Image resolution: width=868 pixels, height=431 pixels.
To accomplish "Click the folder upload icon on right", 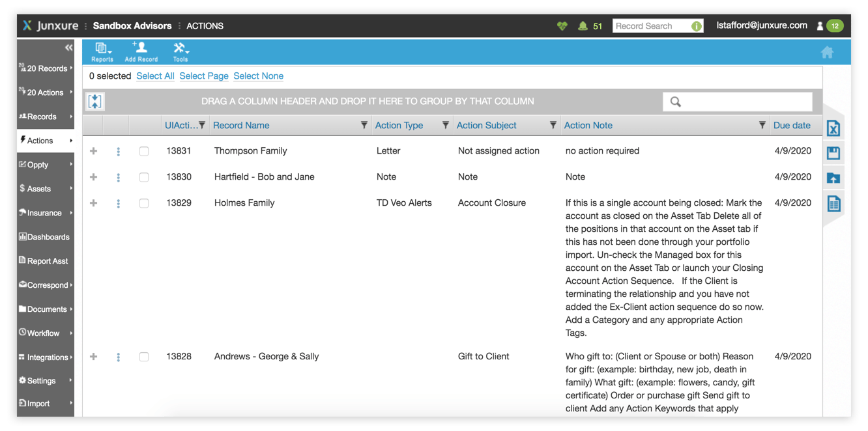I will (x=833, y=178).
